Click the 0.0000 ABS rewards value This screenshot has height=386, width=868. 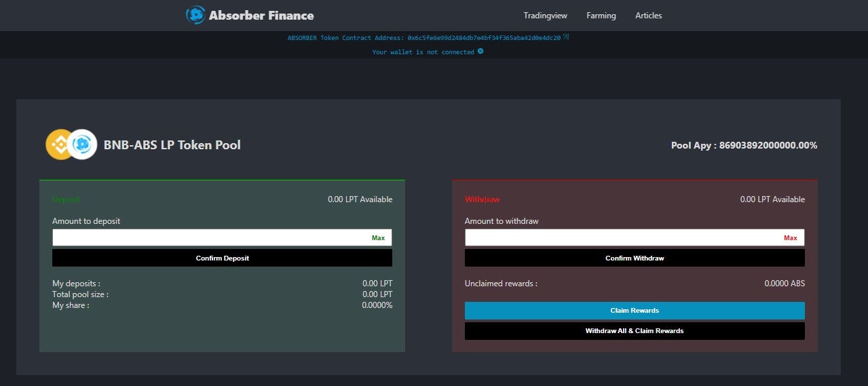pos(785,284)
